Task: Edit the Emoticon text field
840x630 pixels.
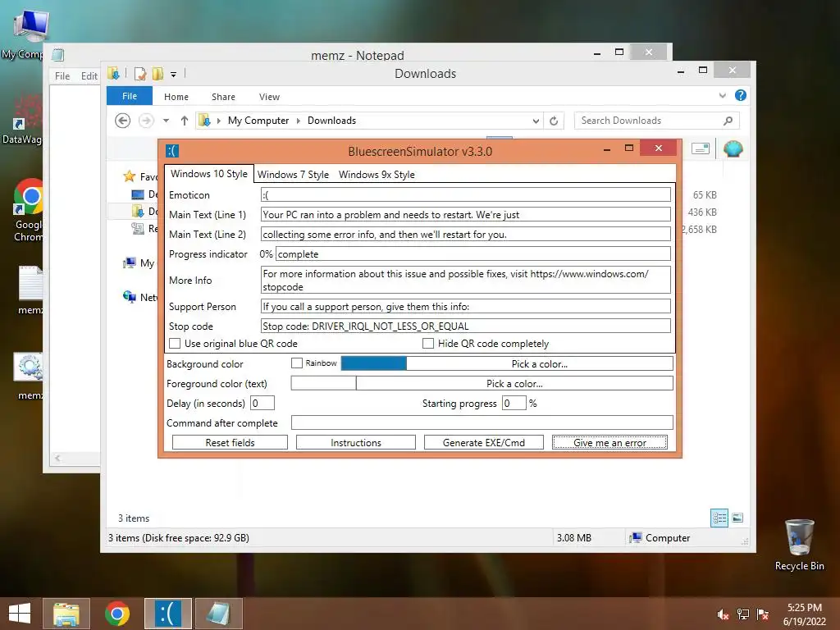Action: [466, 195]
